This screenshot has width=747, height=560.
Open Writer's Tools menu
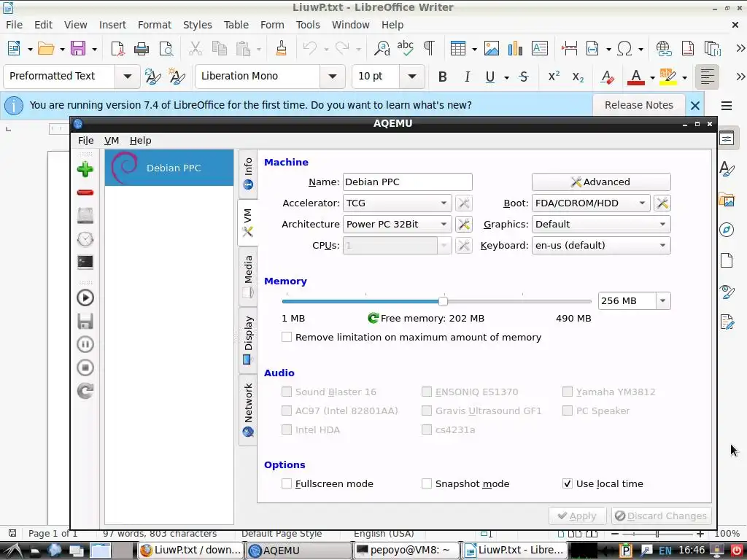pyautogui.click(x=308, y=25)
